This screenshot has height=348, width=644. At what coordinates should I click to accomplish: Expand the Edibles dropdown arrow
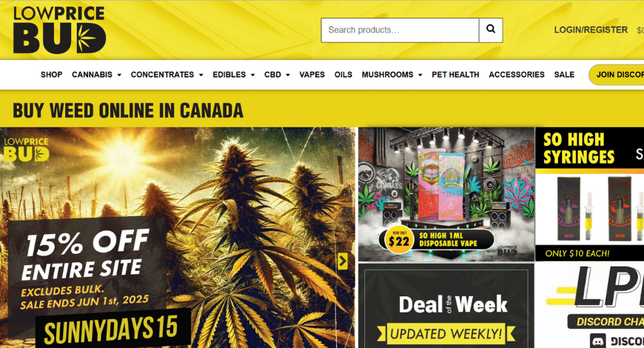252,75
